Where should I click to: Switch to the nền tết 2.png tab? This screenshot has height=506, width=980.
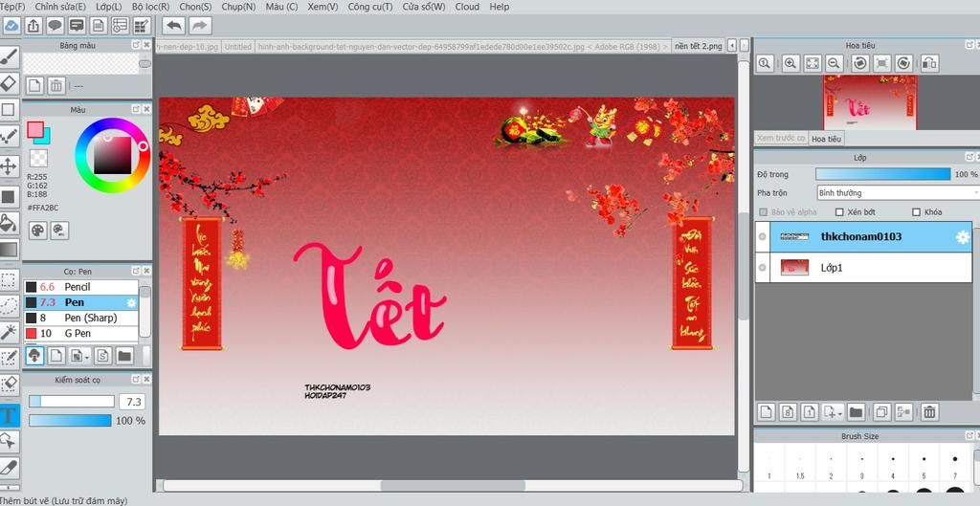(698, 46)
